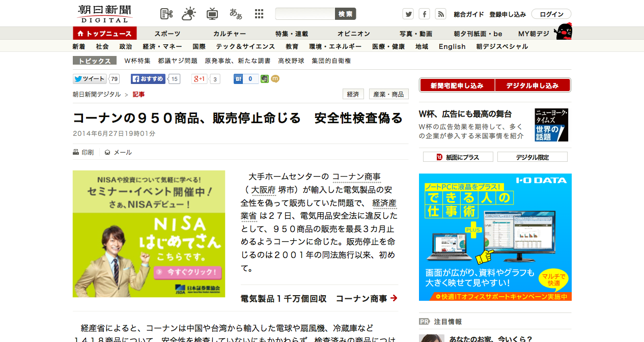644x342 pixels.
Task: Select the 朝夕刊紙面・be tab
Action: click(x=478, y=34)
